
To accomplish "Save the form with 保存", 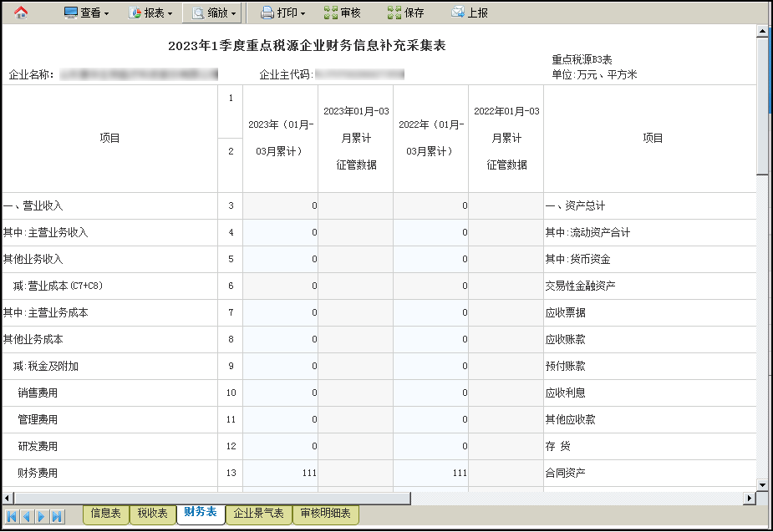I will 406,13.
